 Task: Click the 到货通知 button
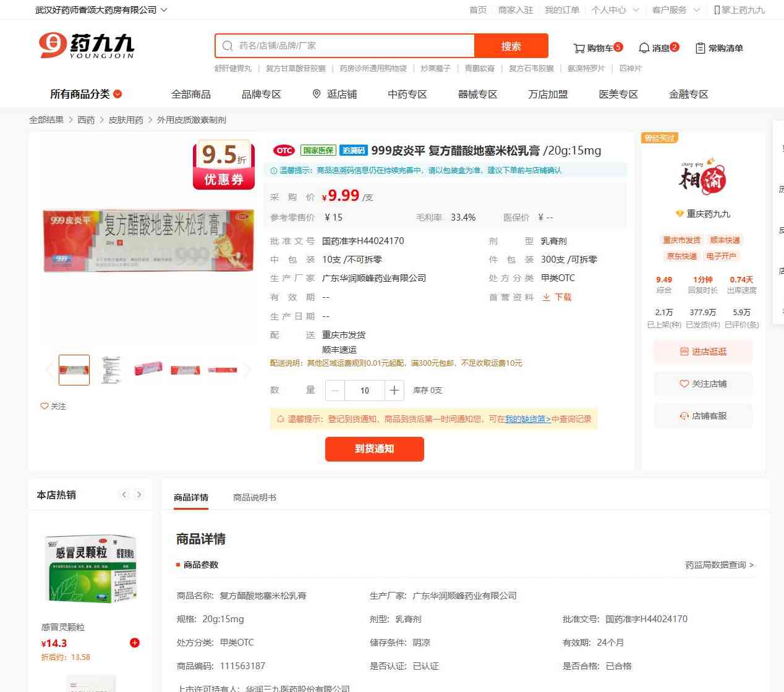point(375,449)
